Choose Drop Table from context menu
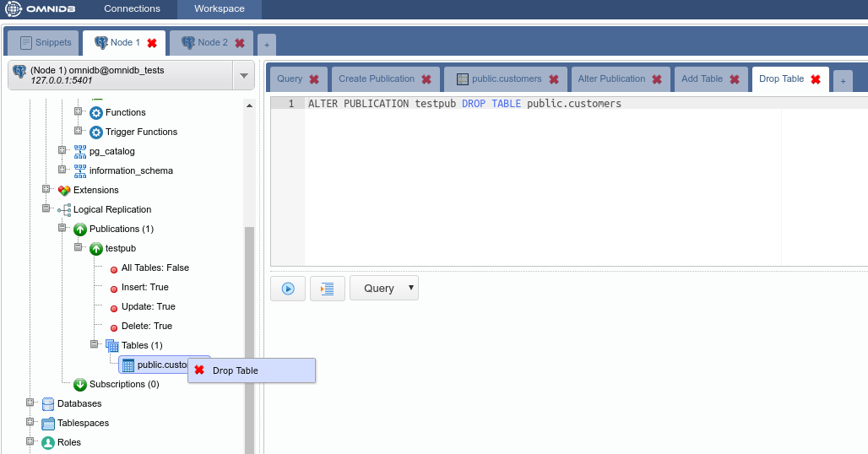The height and width of the screenshot is (454, 868). pyautogui.click(x=236, y=370)
